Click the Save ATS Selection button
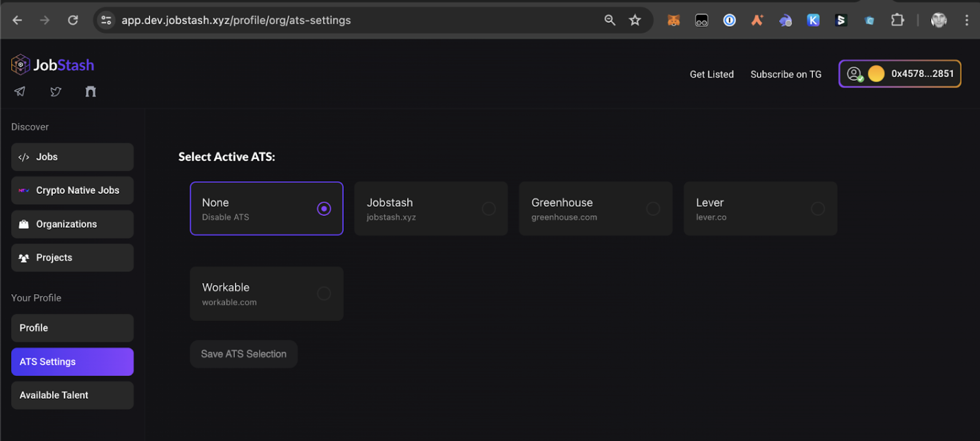This screenshot has height=441, width=980. (x=243, y=354)
